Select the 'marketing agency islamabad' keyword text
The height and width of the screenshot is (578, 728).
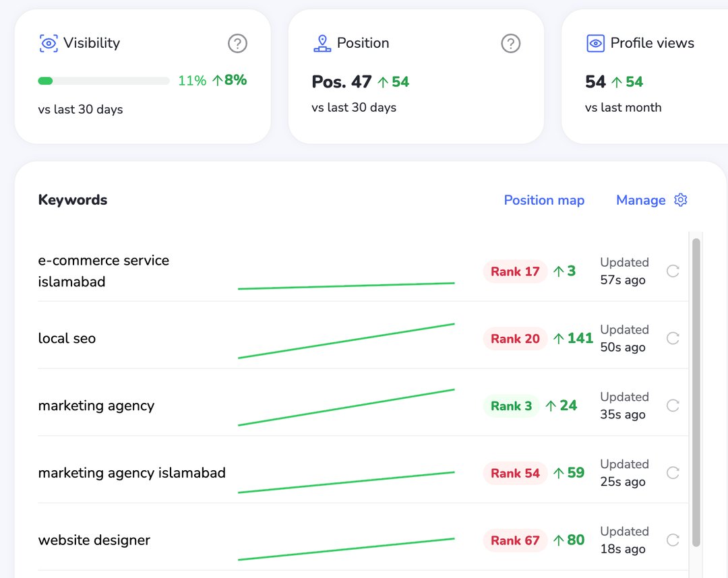(x=131, y=473)
